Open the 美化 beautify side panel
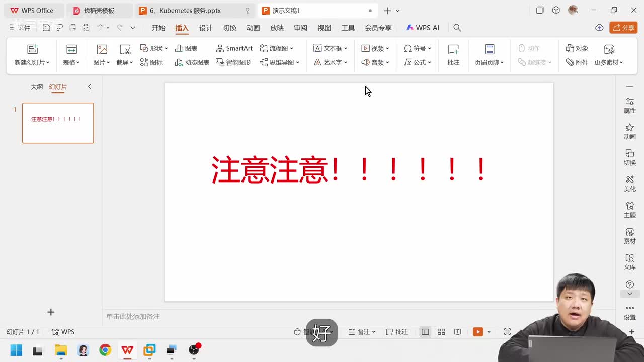Image resolution: width=644 pixels, height=362 pixels. 630,184
